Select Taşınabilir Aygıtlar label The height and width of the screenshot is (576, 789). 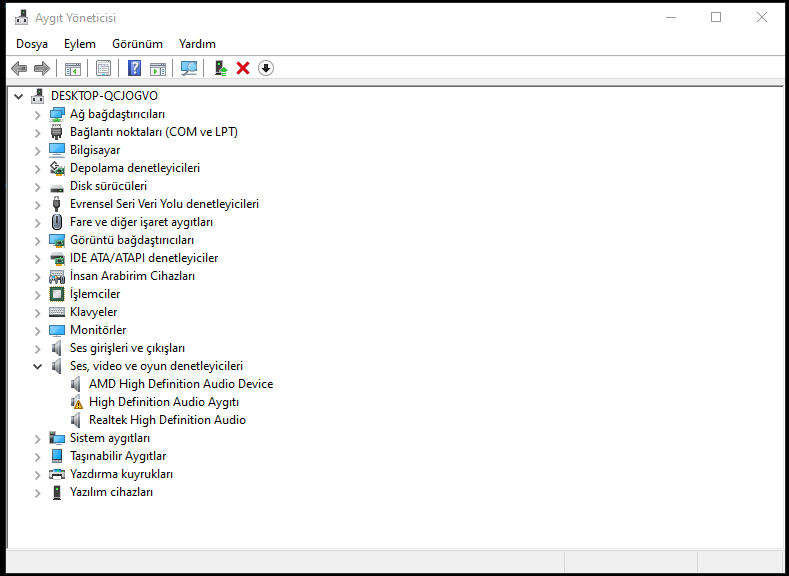coord(118,456)
